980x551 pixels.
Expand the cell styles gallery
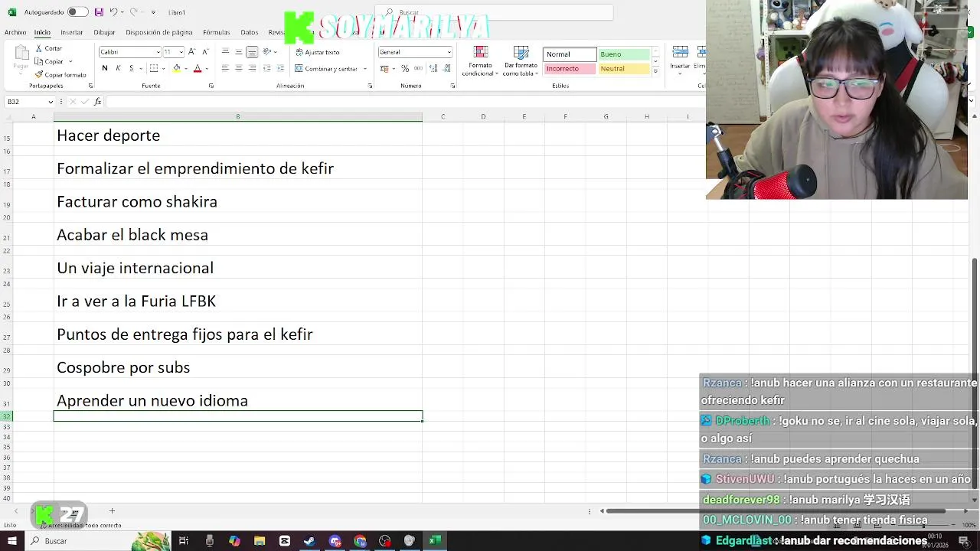click(655, 71)
